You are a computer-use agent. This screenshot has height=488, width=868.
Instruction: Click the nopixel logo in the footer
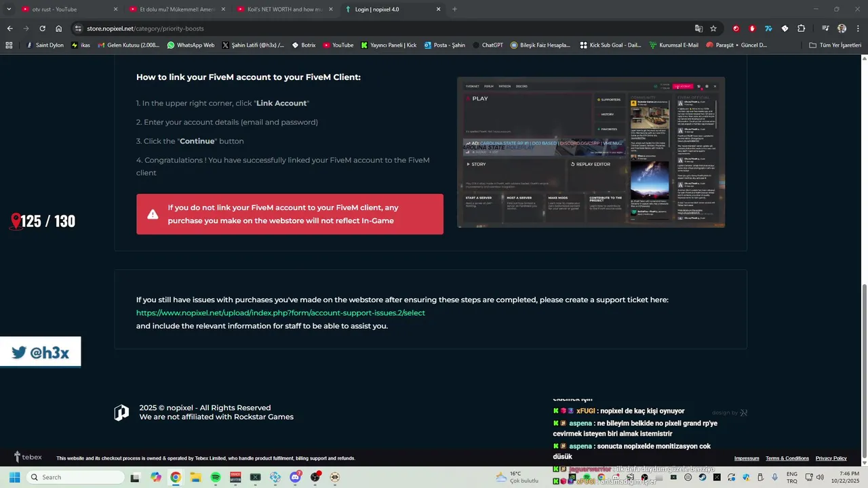pos(121,413)
